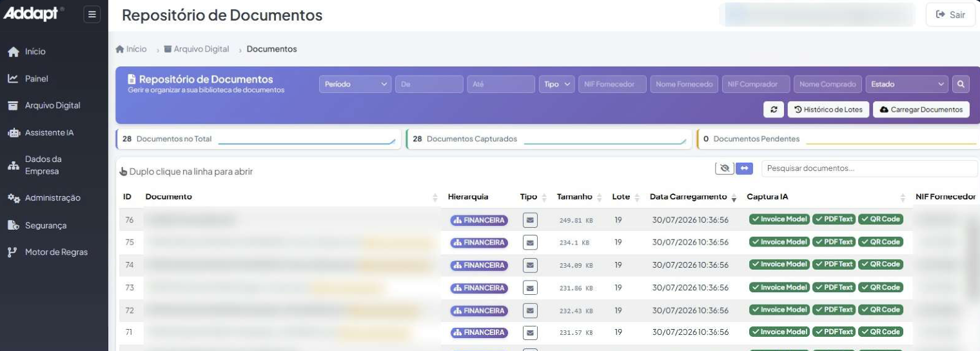The width and height of the screenshot is (980, 351).
Task: Click QR Code badge in row 71
Action: point(881,332)
